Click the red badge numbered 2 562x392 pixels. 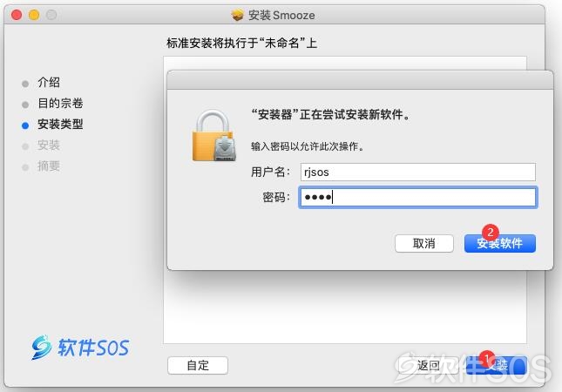tap(491, 233)
